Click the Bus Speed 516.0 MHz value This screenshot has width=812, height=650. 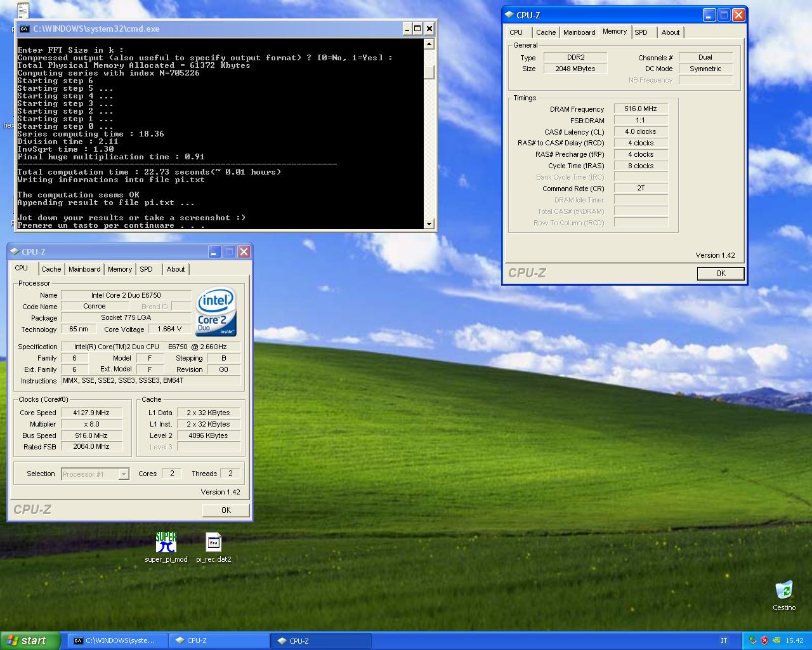(91, 435)
